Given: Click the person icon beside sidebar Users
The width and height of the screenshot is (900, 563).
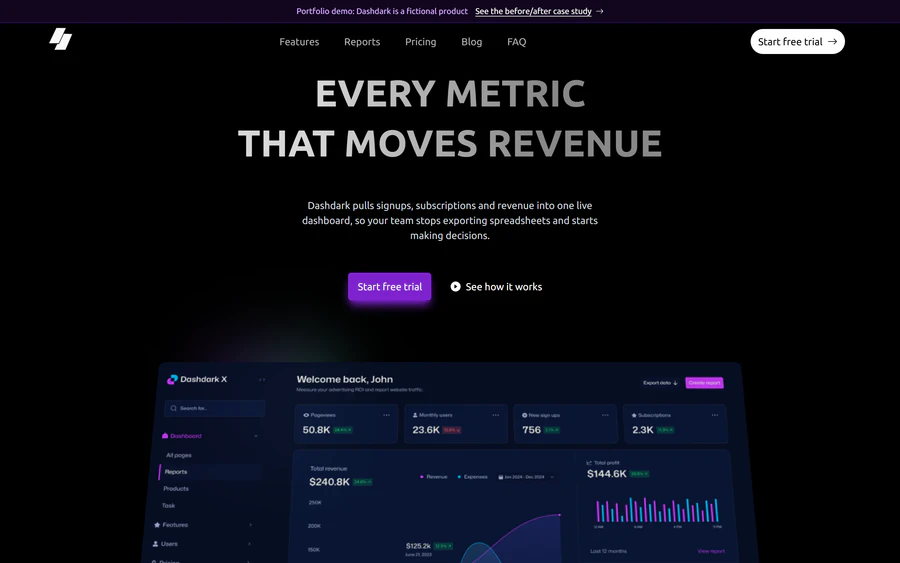Looking at the screenshot, I should coord(155,543).
